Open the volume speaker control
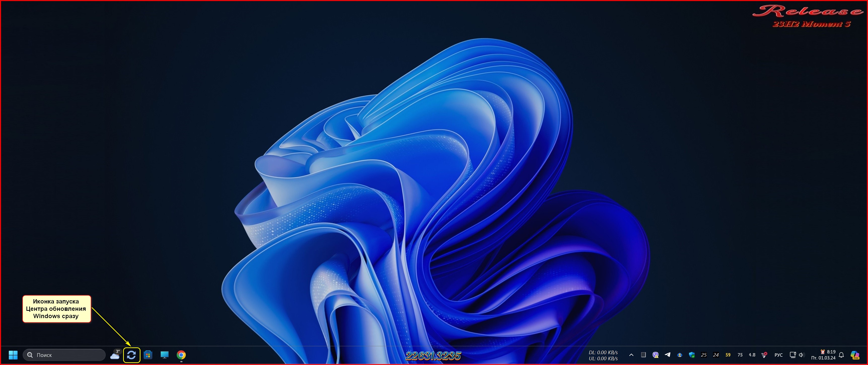868x365 pixels. point(801,355)
